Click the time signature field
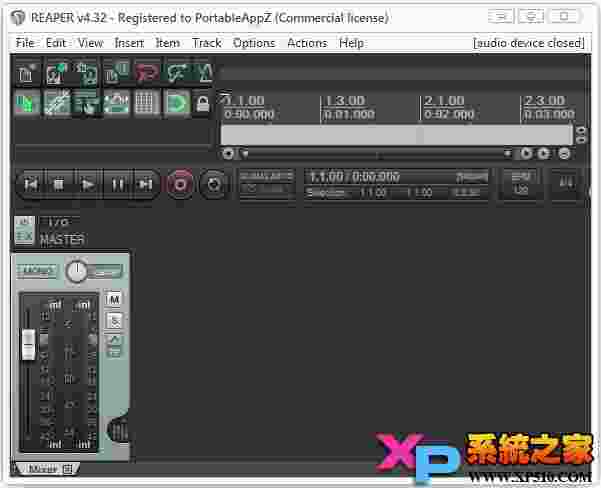Screen dimensions: 601x488 [x=566, y=183]
